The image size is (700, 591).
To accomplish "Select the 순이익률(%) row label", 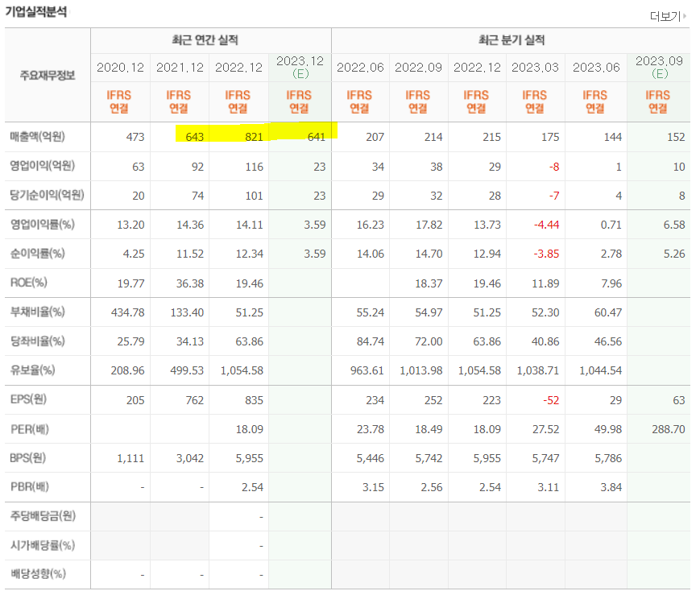I will coord(38,253).
